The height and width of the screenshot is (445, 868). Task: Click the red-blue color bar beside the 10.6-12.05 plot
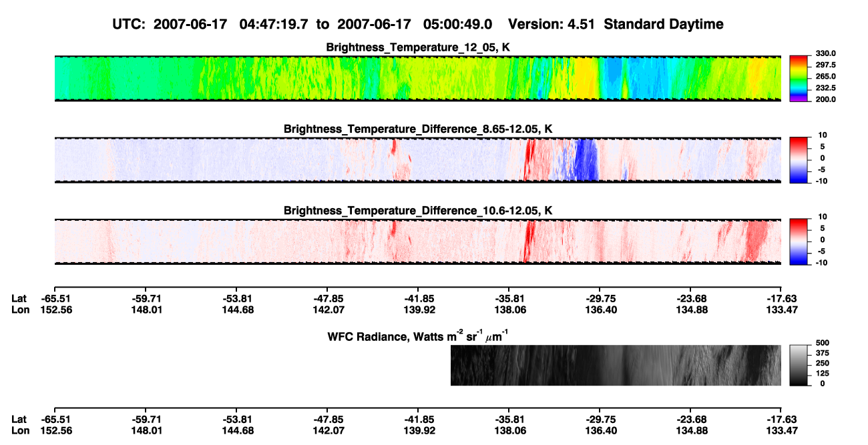click(799, 242)
